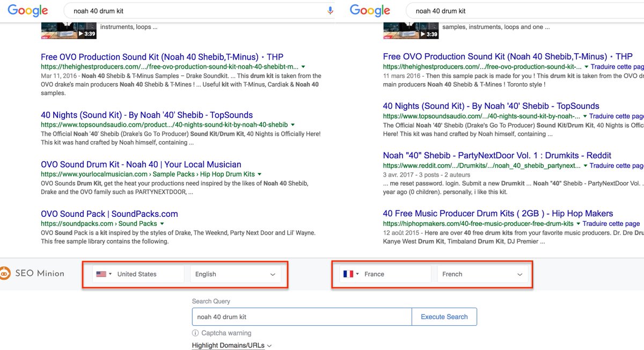Screen dimensions: 644x350
Task: Open Noah "40" Shebib PartyNextDoor Reddit result
Action: click(497, 155)
